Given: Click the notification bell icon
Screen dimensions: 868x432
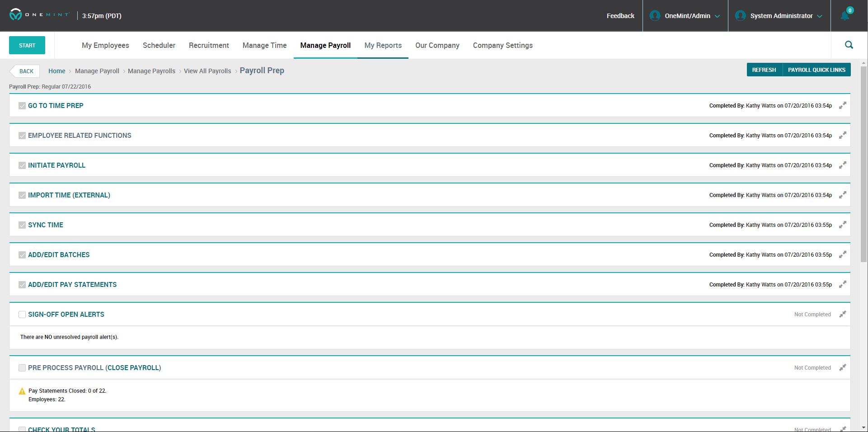Looking at the screenshot, I should (x=845, y=16).
